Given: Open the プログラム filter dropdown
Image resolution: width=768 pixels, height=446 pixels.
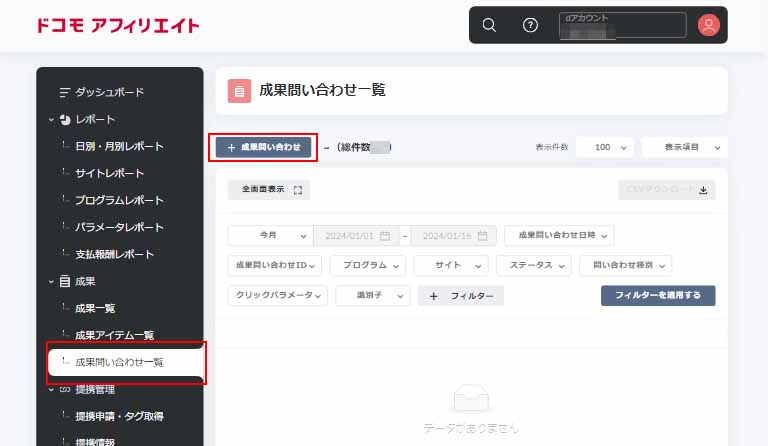Looking at the screenshot, I should [367, 265].
